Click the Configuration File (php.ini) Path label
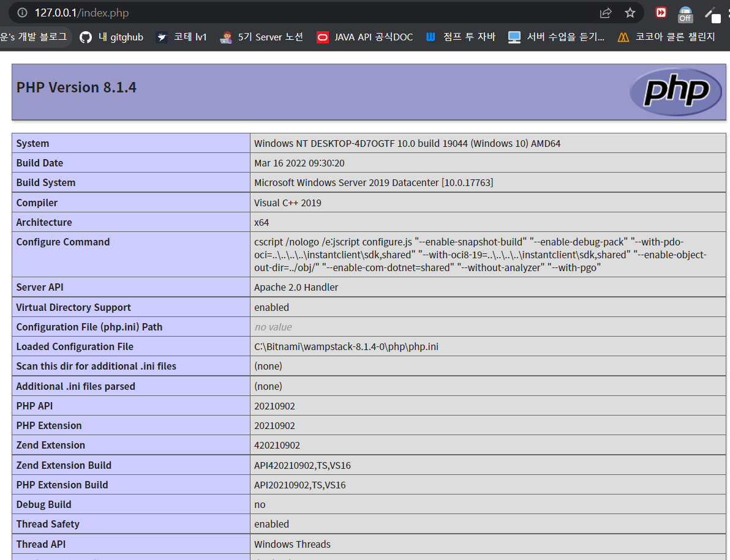 (89, 327)
